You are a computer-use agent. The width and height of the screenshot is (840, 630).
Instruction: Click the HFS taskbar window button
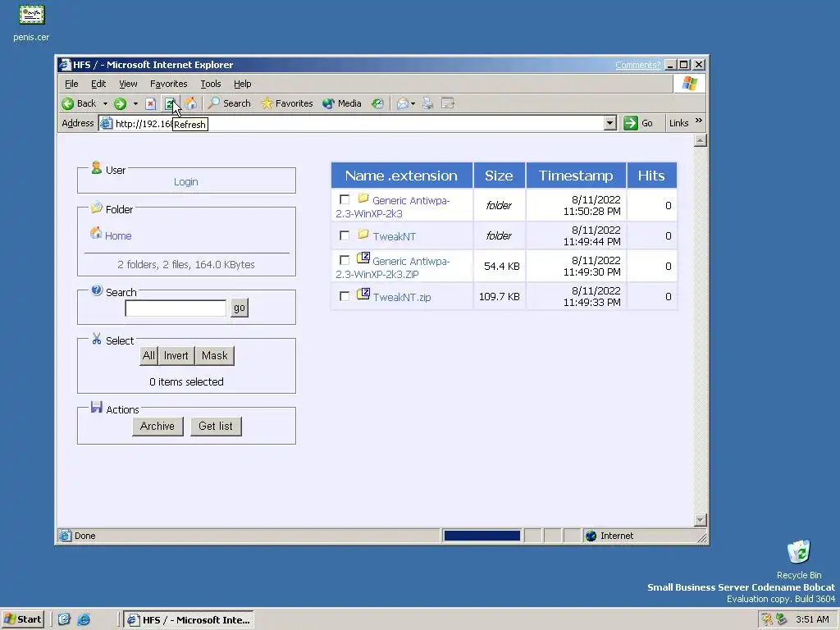click(189, 620)
